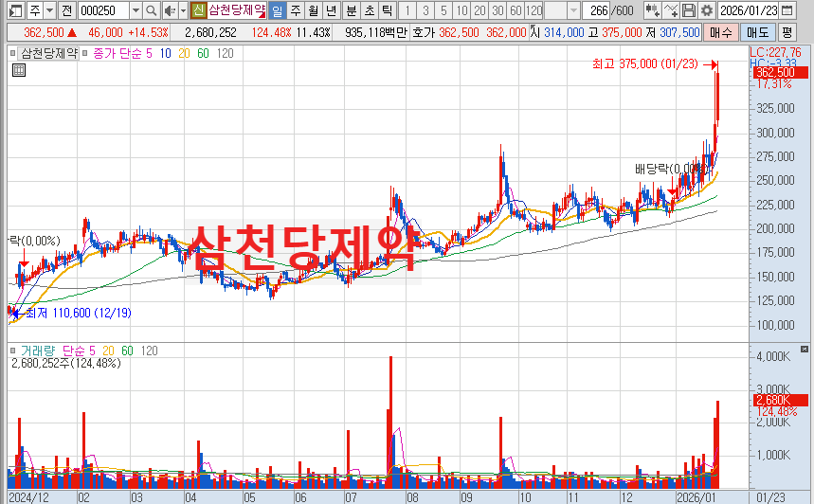
Task: Open the 주 market type dropdown arrow
Action: click(50, 10)
